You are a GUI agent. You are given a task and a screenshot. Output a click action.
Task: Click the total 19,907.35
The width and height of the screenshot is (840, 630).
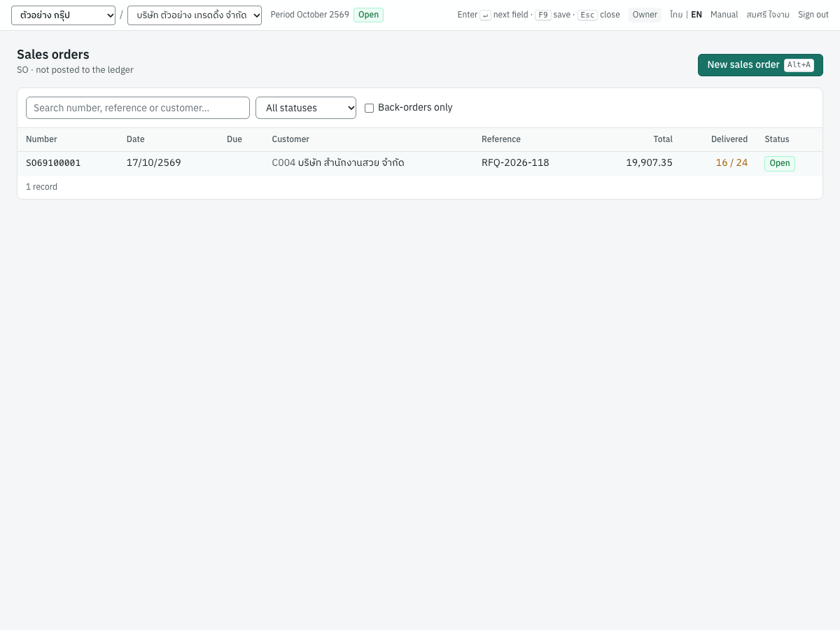[x=650, y=163]
